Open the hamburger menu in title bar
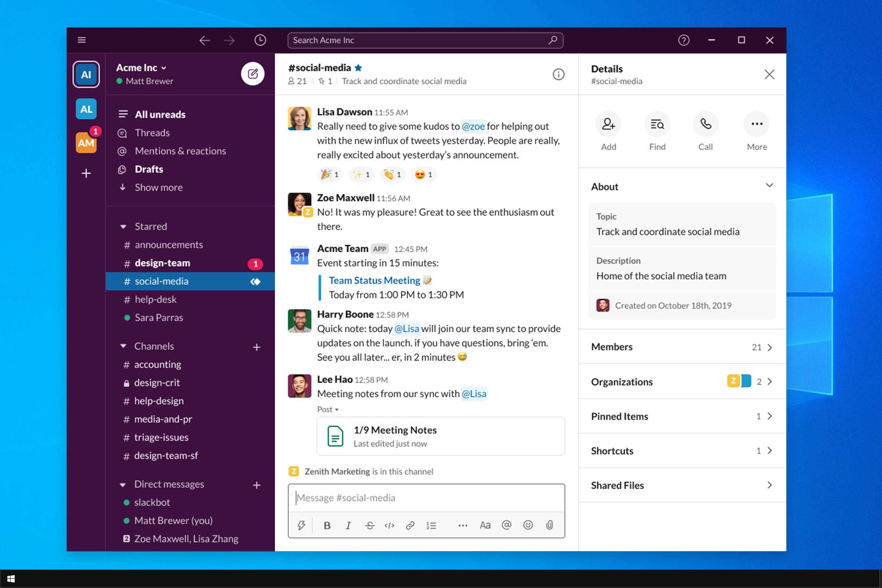Image resolution: width=882 pixels, height=588 pixels. (x=82, y=40)
